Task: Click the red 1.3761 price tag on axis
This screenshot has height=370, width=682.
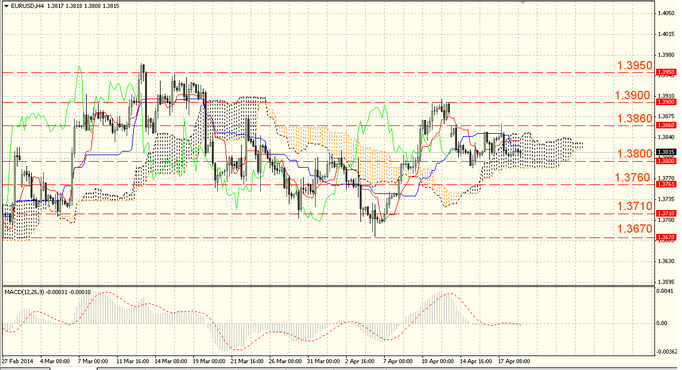Action: (666, 184)
